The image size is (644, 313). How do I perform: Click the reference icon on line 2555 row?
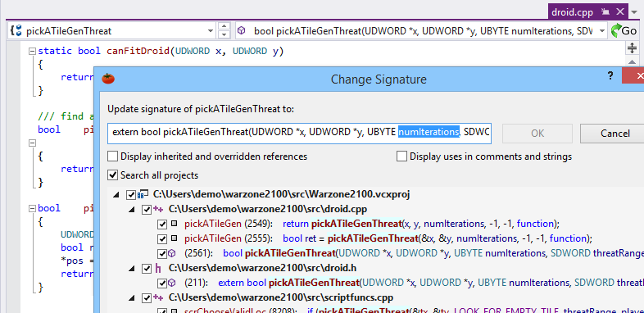174,238
